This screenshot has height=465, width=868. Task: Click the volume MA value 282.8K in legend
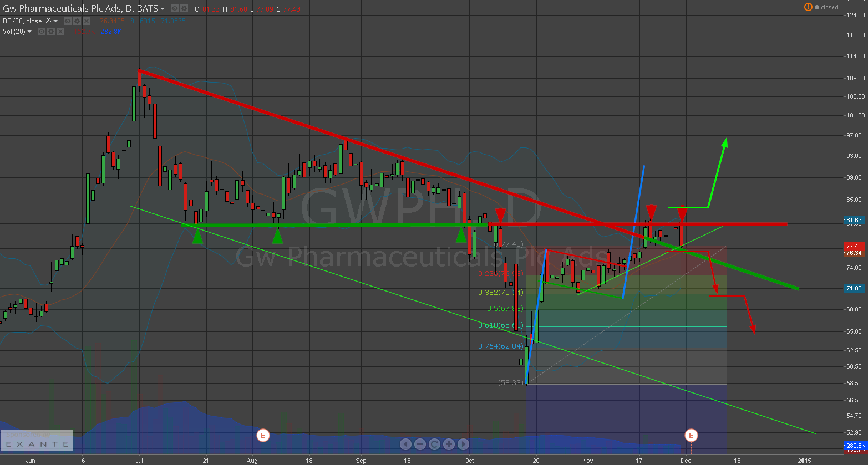click(x=111, y=32)
